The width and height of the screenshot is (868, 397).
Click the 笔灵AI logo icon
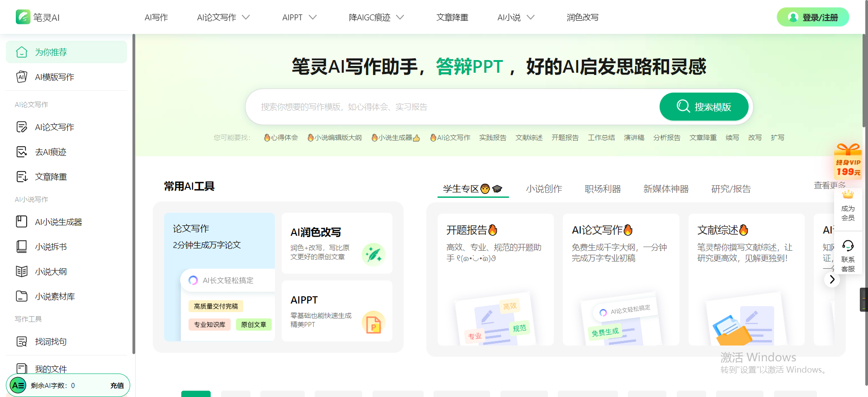click(x=23, y=17)
